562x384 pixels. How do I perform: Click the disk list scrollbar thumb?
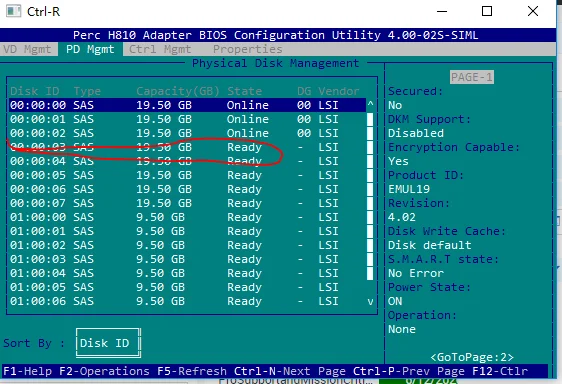pyautogui.click(x=370, y=196)
